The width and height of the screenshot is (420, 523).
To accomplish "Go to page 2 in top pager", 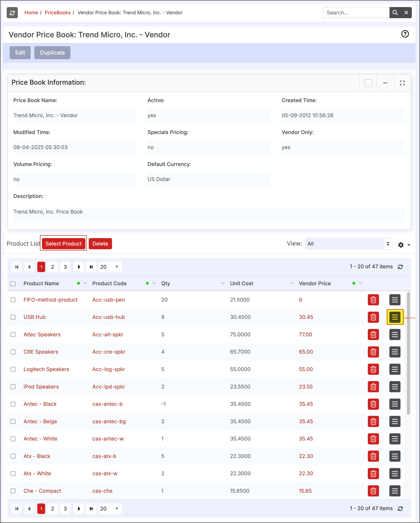I will 53,267.
